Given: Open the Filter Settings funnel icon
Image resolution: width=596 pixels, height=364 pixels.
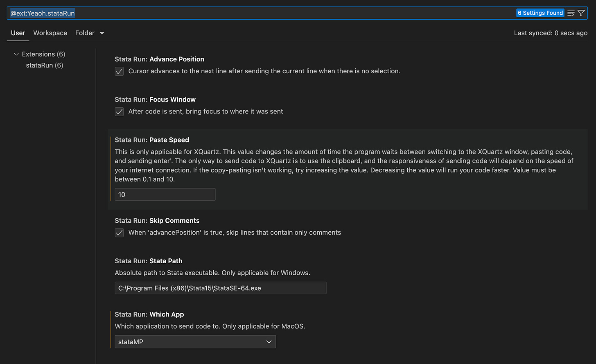Looking at the screenshot, I should [x=582, y=13].
